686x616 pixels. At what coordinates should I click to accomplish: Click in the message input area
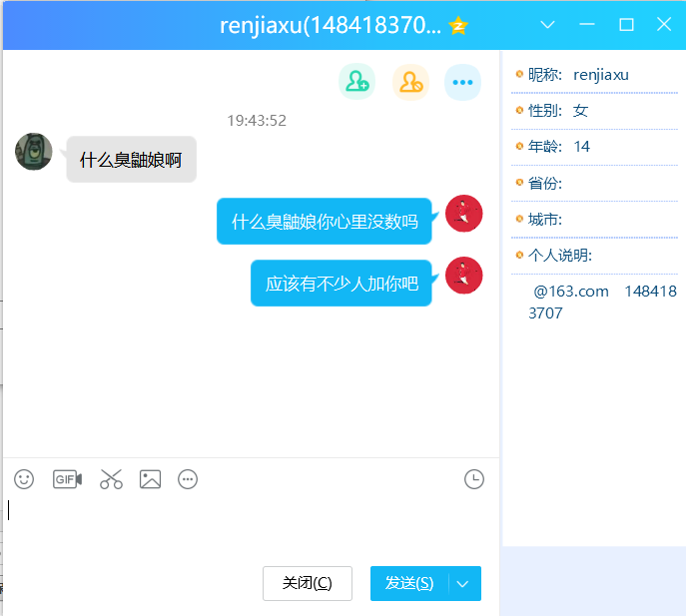click(250, 524)
